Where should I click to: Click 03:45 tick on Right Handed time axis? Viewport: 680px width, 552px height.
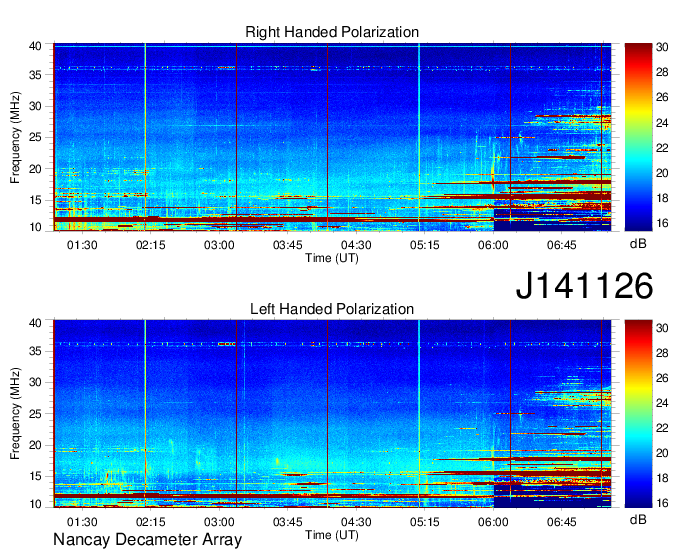288,245
